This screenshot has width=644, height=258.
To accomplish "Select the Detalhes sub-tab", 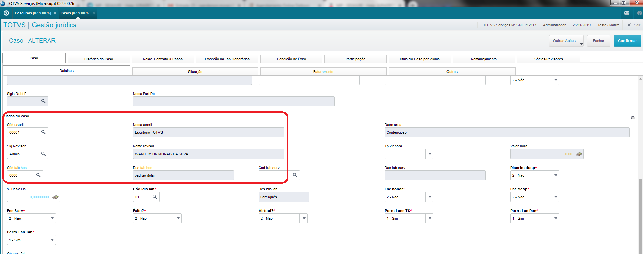I will (66, 71).
